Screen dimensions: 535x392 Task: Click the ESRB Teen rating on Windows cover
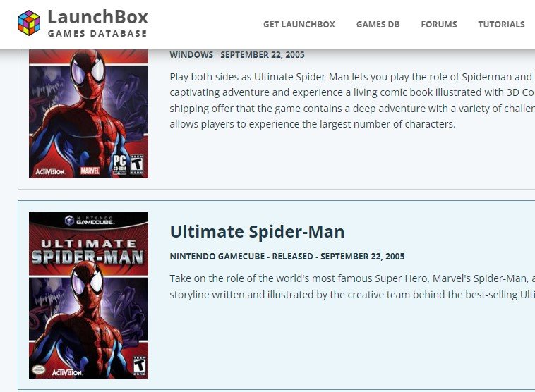coord(137,165)
